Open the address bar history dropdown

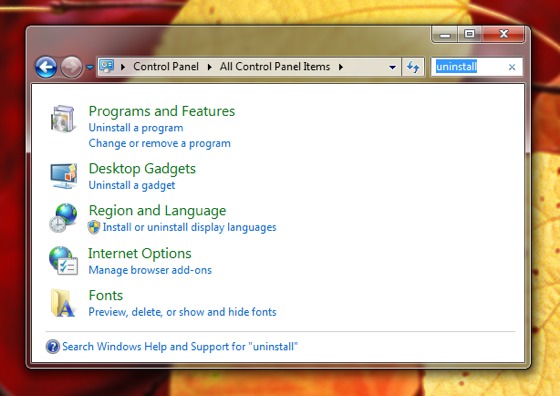[x=392, y=67]
